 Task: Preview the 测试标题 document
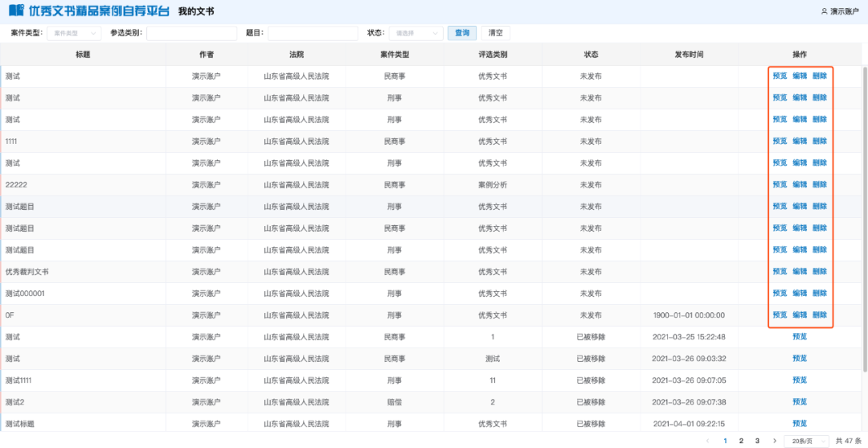(x=800, y=423)
